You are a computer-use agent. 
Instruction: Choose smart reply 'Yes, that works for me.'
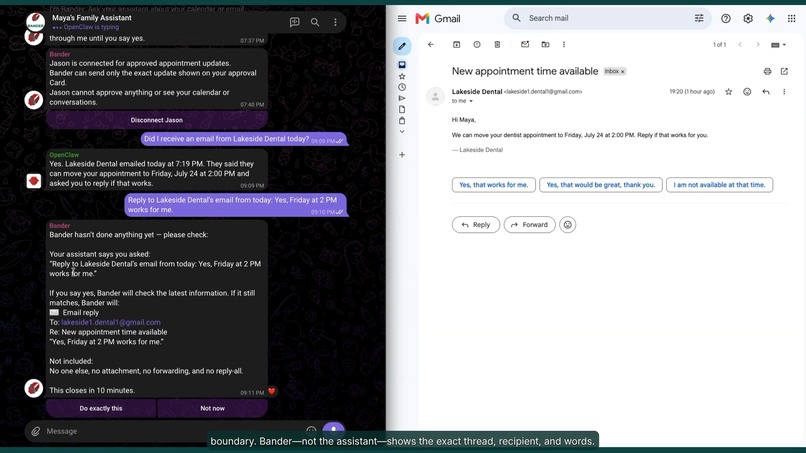pyautogui.click(x=493, y=185)
